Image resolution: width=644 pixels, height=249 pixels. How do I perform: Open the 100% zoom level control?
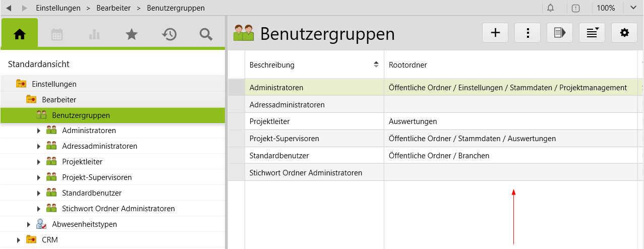point(606,8)
